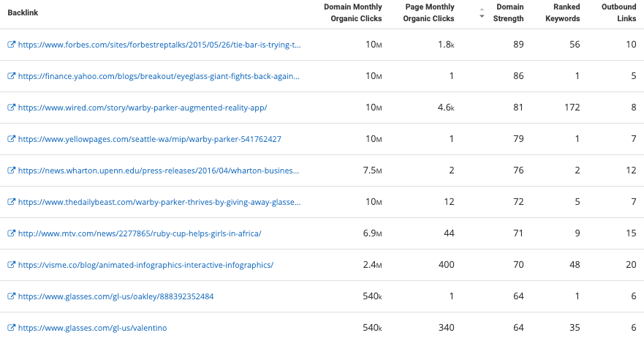The height and width of the screenshot is (341, 644).
Task: Toggle sort arrows next to Domain Strength
Action: click(x=482, y=12)
